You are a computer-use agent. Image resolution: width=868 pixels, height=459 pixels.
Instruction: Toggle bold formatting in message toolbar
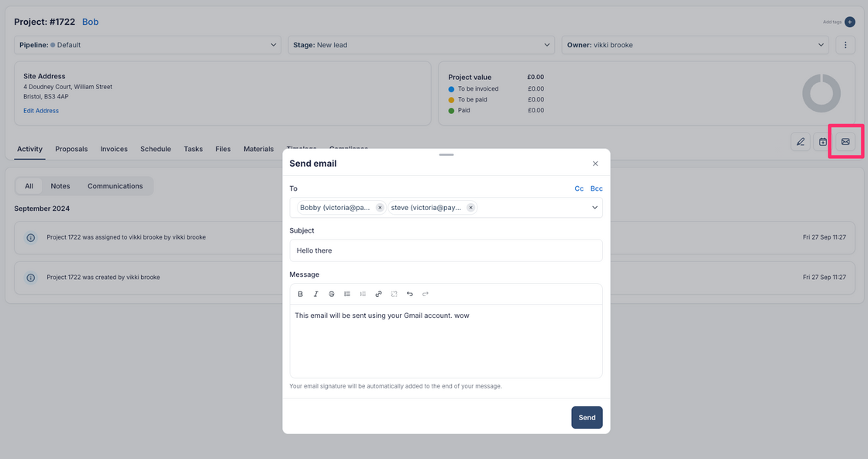[x=301, y=294]
